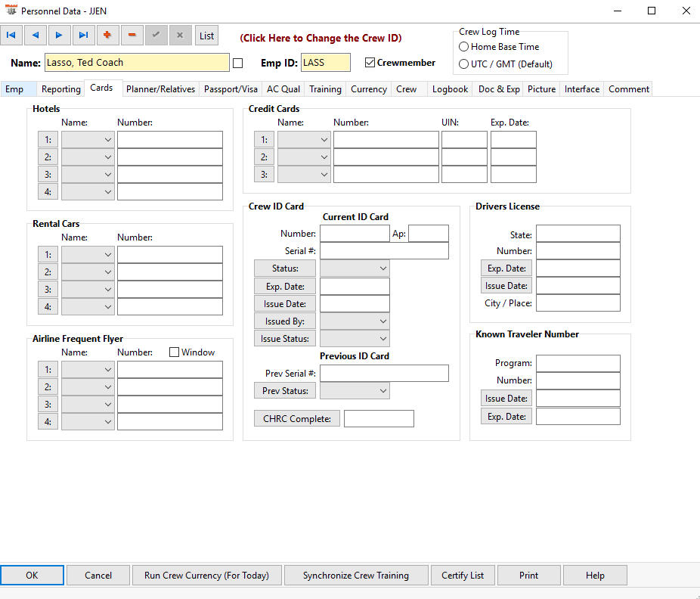
Task: Click Run Crew Currency (For Today) button
Action: point(206,576)
